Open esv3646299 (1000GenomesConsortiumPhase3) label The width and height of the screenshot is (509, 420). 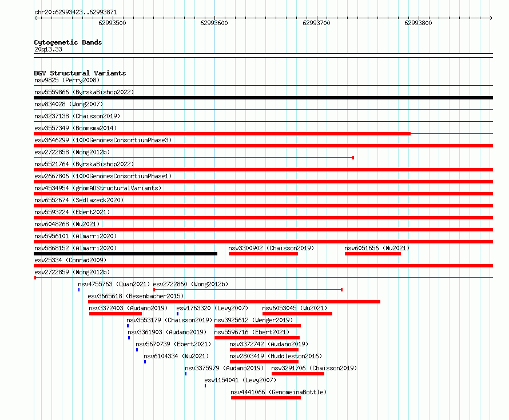tap(103, 140)
